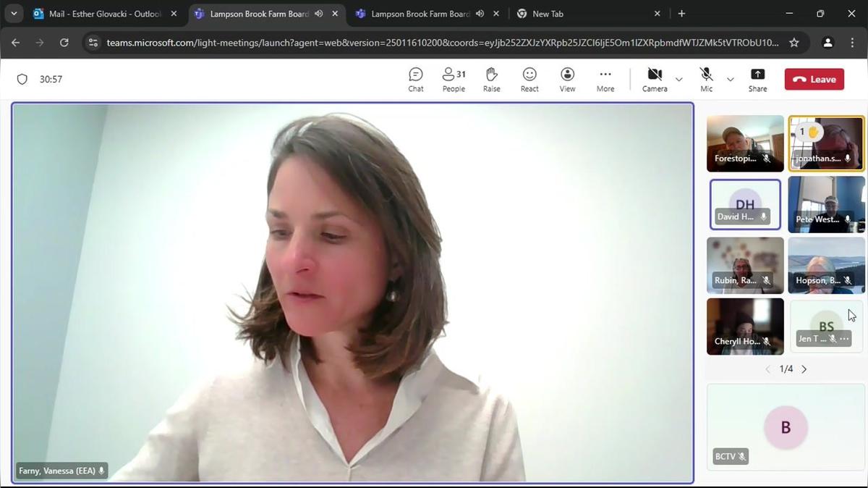The width and height of the screenshot is (868, 488).
Task: Click the teams.microsoft.com address bar
Action: (x=443, y=43)
